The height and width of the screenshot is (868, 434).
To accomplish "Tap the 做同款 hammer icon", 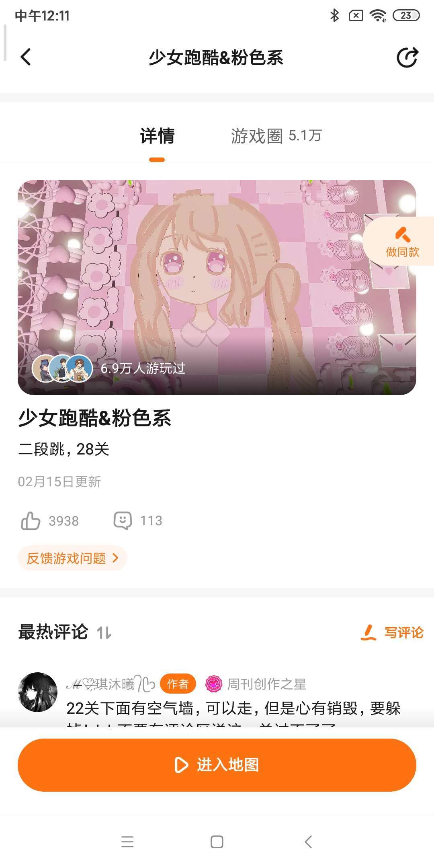I will [x=402, y=234].
